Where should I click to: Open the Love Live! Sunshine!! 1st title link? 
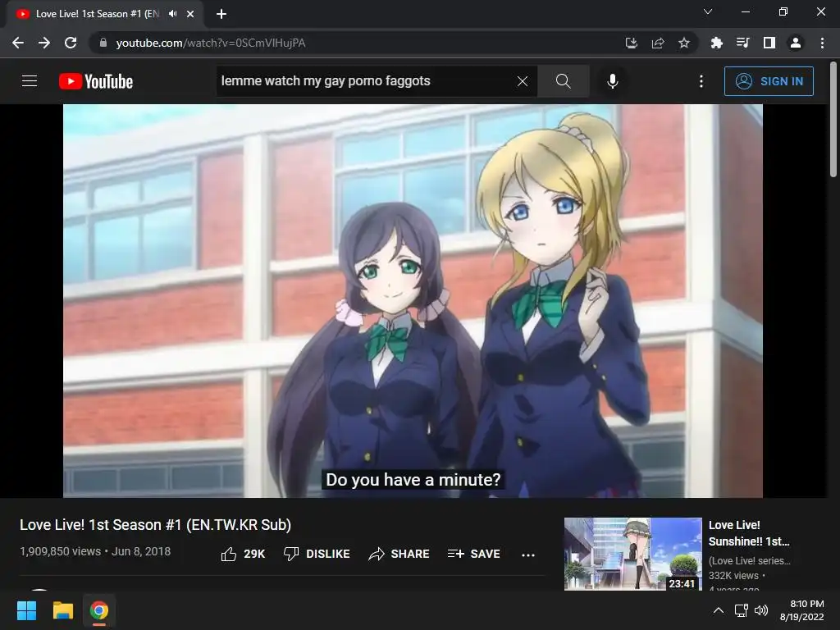tap(749, 533)
